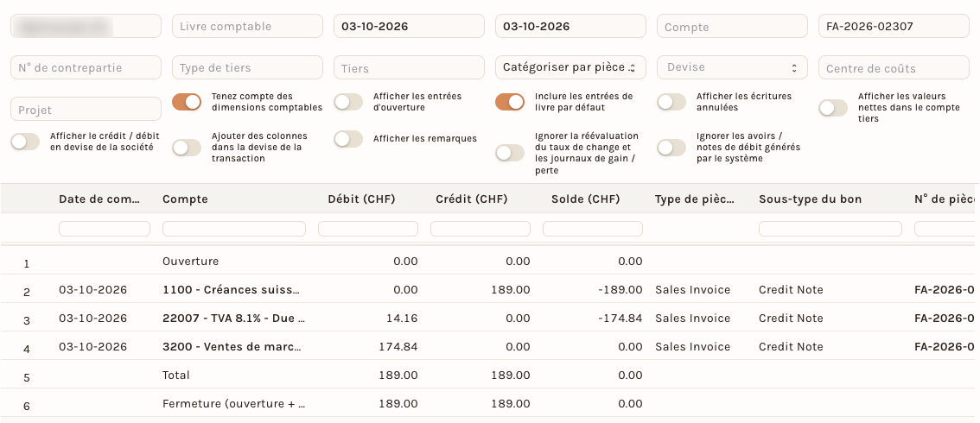Focus the 'Livre comptable' input field
This screenshot has height=423, width=980.
click(x=247, y=26)
